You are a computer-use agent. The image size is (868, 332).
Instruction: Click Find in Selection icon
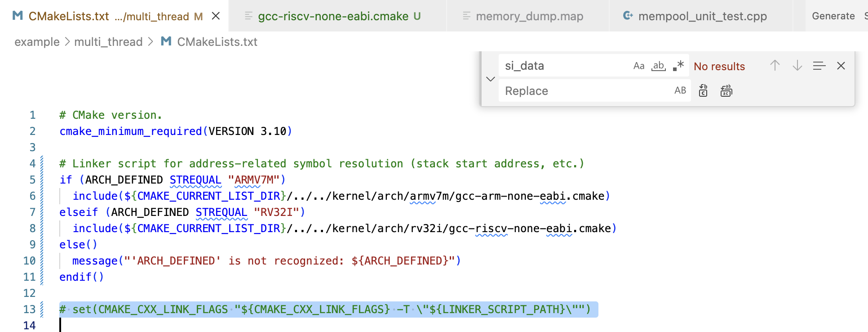819,66
